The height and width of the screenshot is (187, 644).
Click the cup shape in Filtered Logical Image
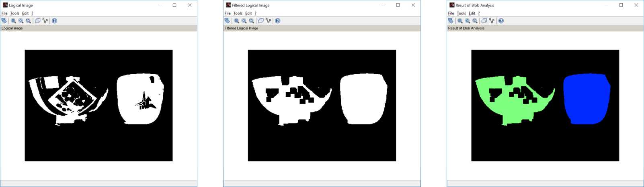[363, 99]
